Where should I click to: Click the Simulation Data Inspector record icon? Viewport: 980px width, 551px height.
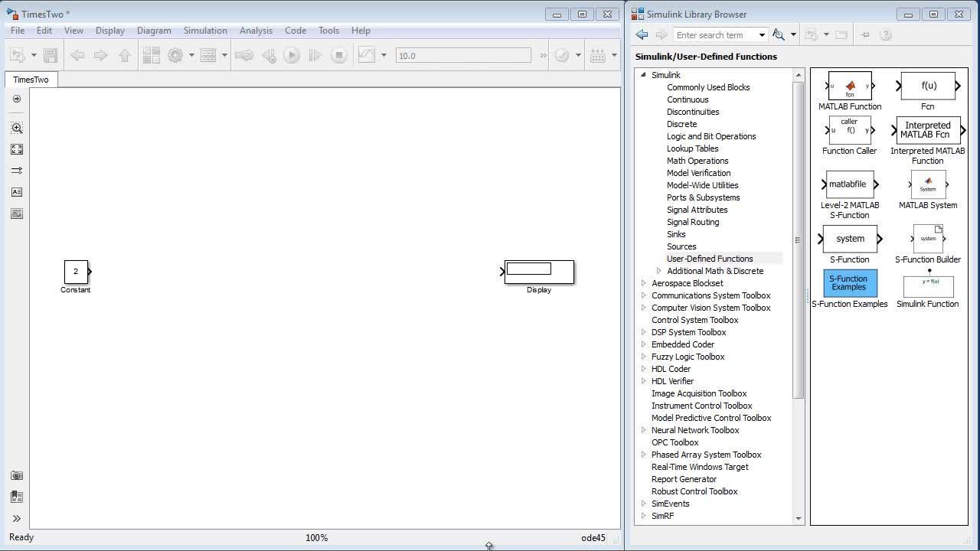pyautogui.click(x=367, y=55)
